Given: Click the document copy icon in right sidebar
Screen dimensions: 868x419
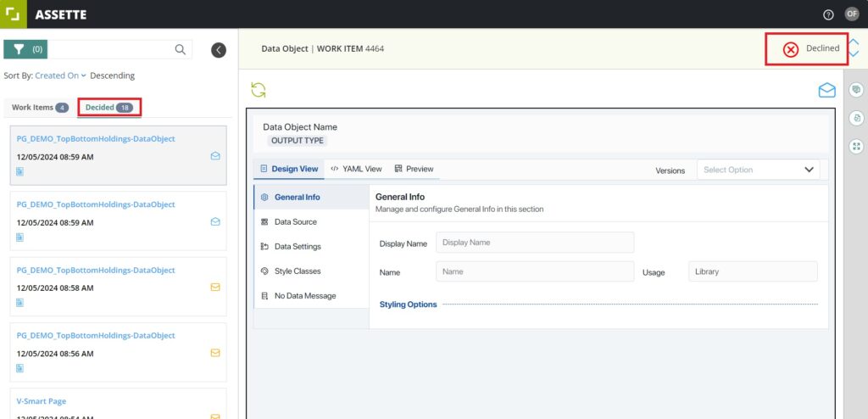Looking at the screenshot, I should point(856,118).
